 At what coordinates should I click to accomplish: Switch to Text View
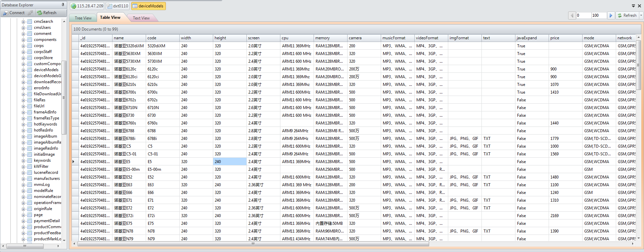(x=141, y=18)
